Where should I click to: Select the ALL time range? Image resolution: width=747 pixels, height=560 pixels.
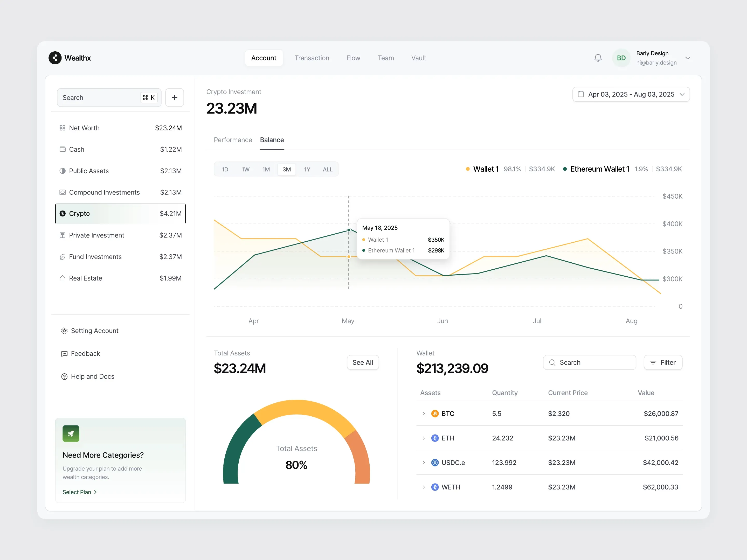point(328,170)
